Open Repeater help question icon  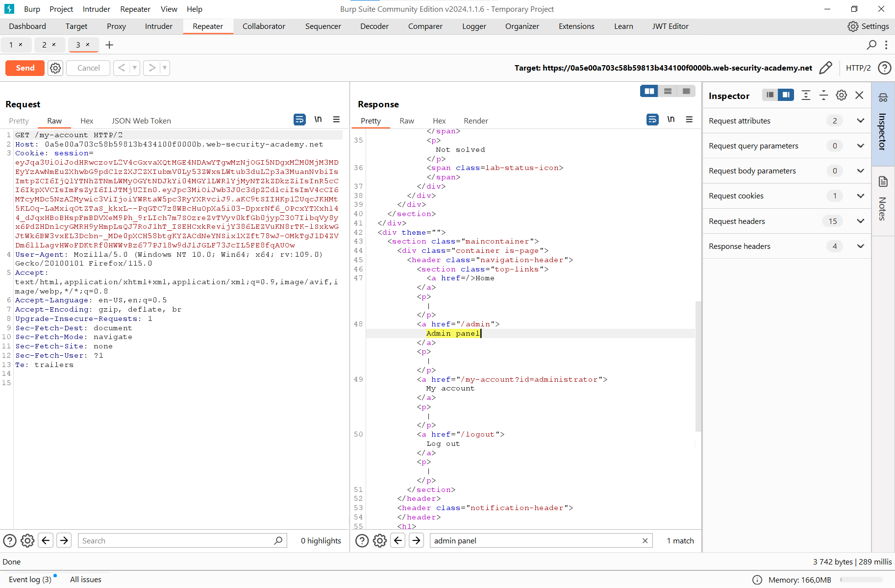(884, 68)
